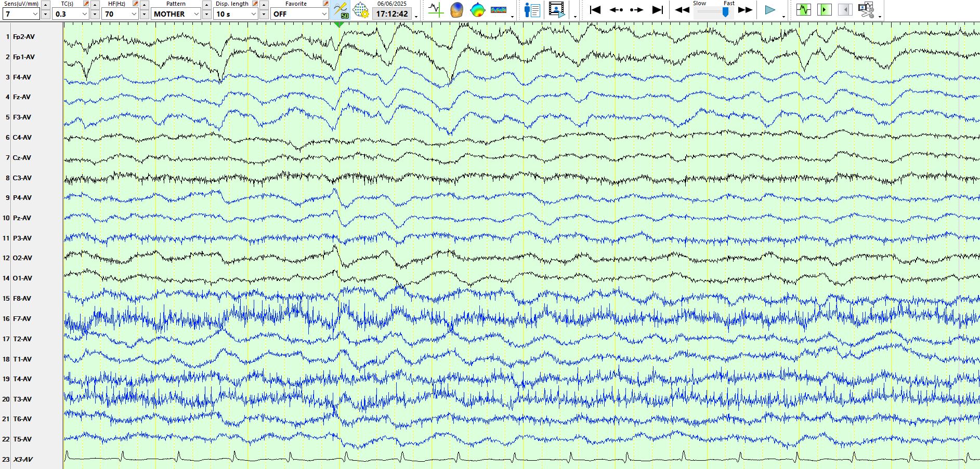Edit the Disp. length list with pencil icon
This screenshot has width=980, height=469.
(255, 4)
